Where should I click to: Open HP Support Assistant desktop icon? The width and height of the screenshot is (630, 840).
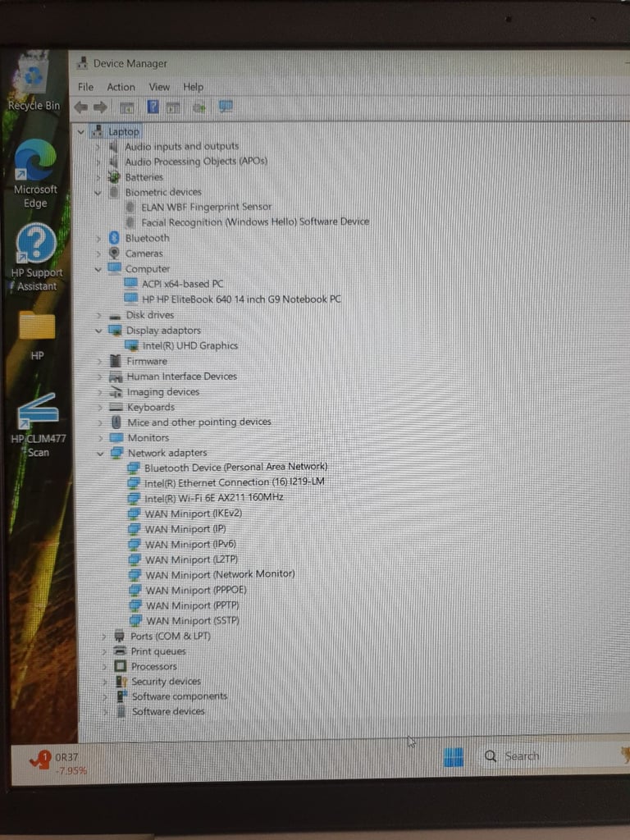click(36, 258)
